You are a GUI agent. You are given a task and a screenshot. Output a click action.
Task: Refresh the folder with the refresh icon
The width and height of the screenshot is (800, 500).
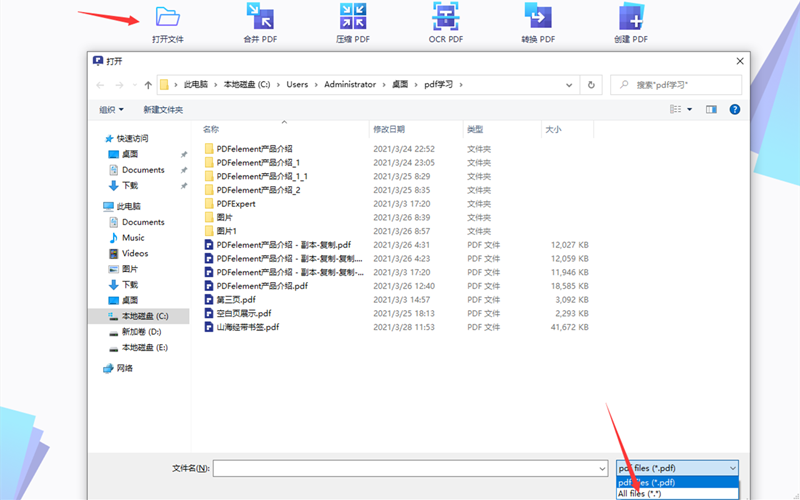click(x=592, y=85)
